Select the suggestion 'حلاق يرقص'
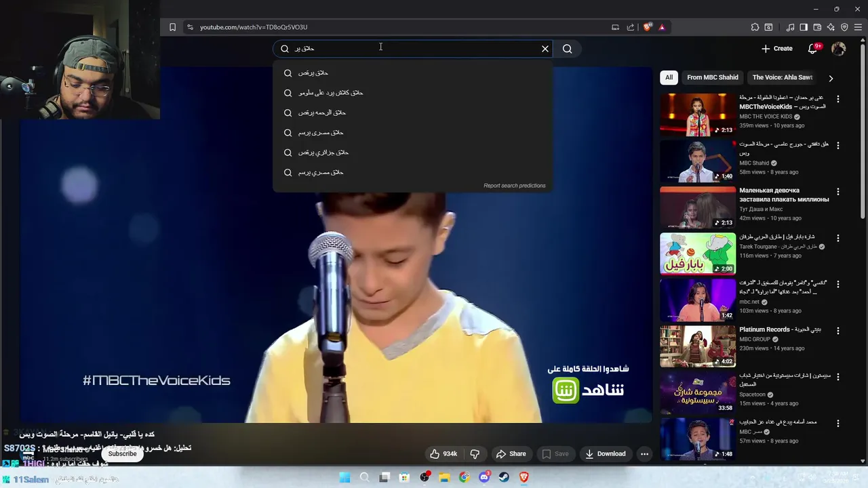This screenshot has width=868, height=488. (413, 73)
